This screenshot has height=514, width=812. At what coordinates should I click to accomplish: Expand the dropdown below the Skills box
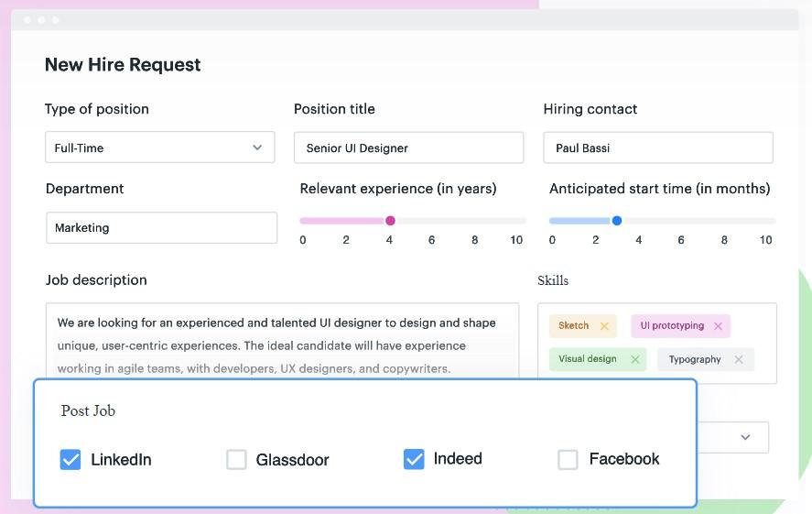(x=744, y=437)
